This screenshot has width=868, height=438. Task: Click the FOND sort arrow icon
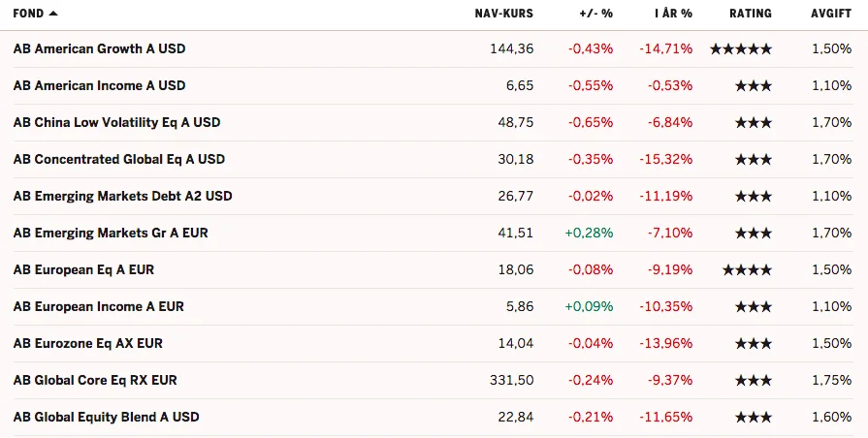[x=53, y=14]
